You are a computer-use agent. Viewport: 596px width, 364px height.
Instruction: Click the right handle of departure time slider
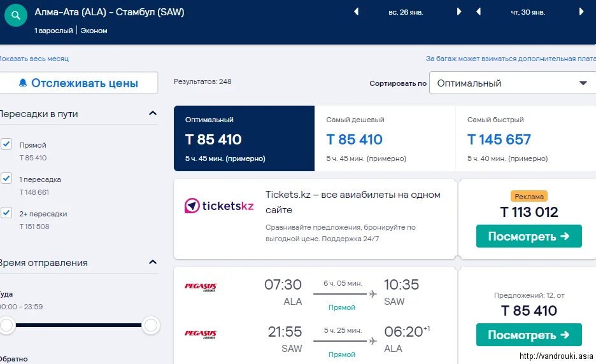coord(151,325)
